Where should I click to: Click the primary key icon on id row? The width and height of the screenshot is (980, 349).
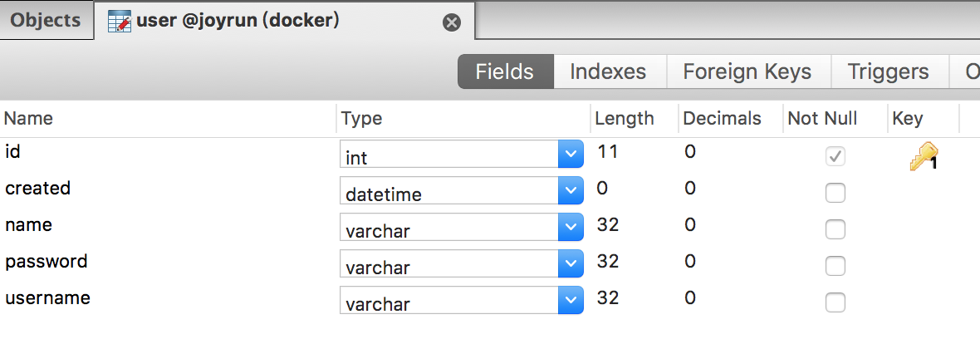[923, 156]
